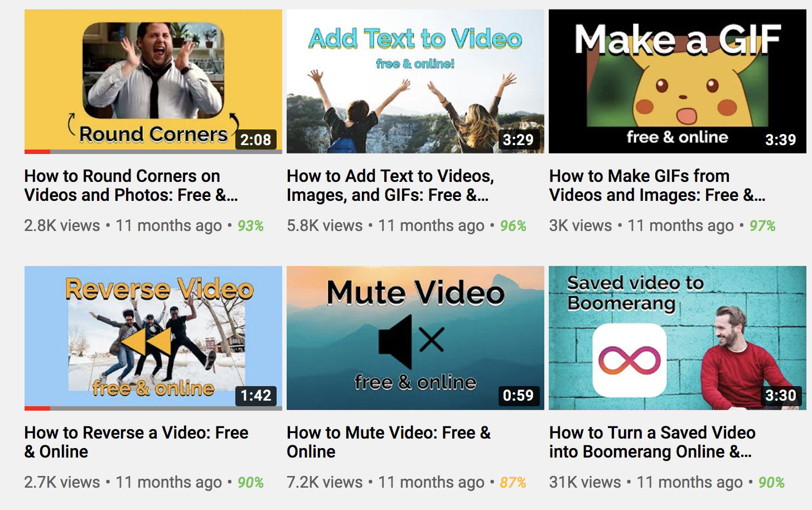Viewport: 812px width, 510px height.
Task: Click the watch progress bar under Reverse Video
Action: [x=153, y=408]
